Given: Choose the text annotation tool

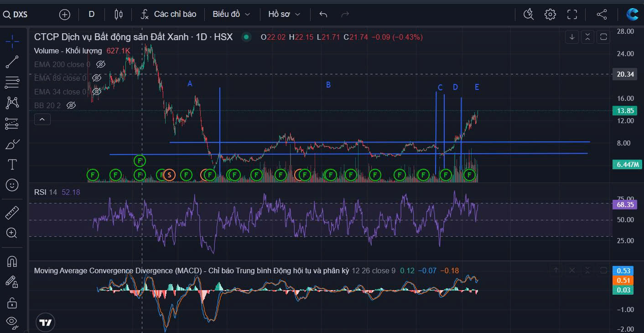Looking at the screenshot, I should [12, 164].
